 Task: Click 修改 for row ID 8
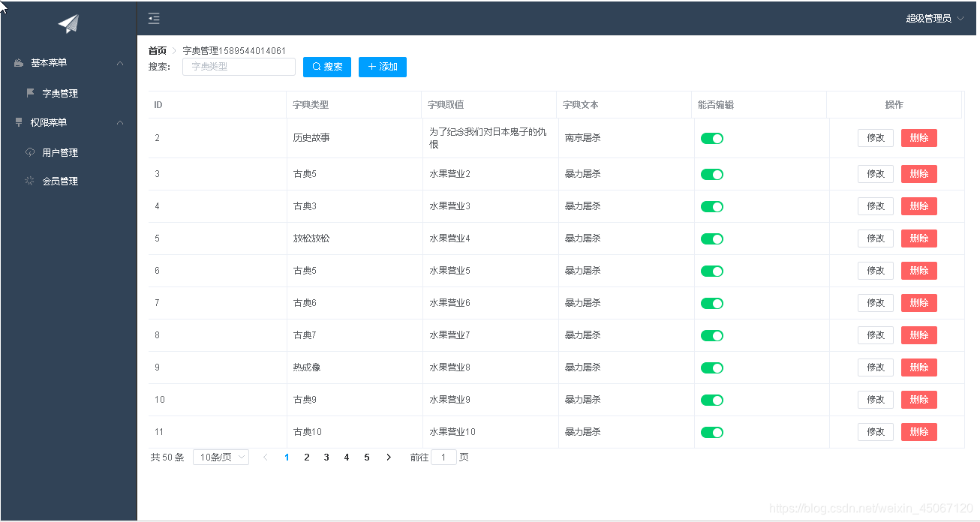[876, 335]
